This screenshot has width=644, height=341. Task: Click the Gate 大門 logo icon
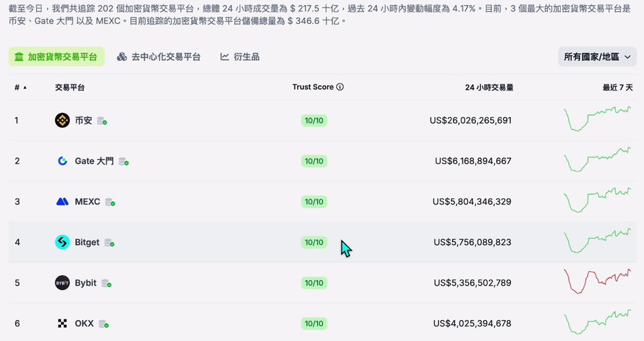tap(62, 161)
